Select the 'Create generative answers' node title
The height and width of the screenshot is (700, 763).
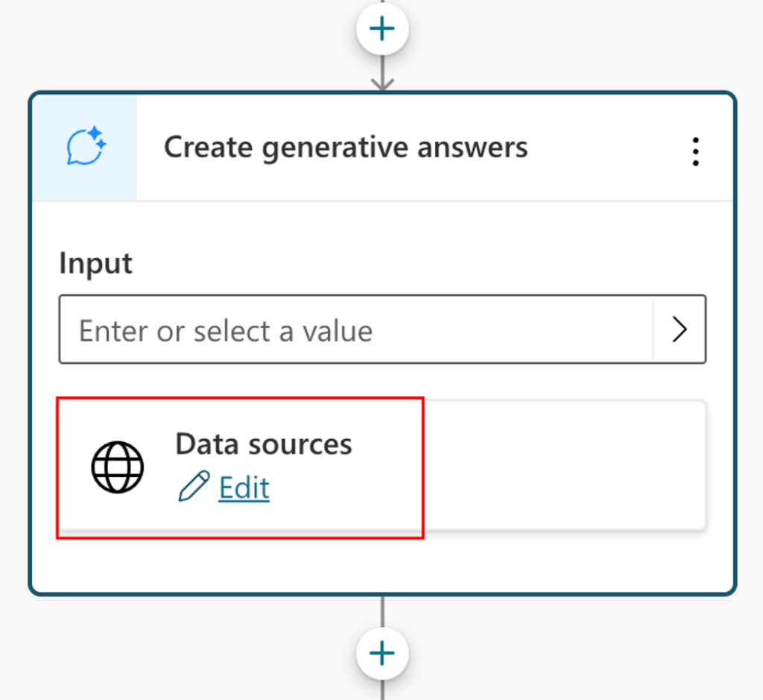click(x=346, y=147)
